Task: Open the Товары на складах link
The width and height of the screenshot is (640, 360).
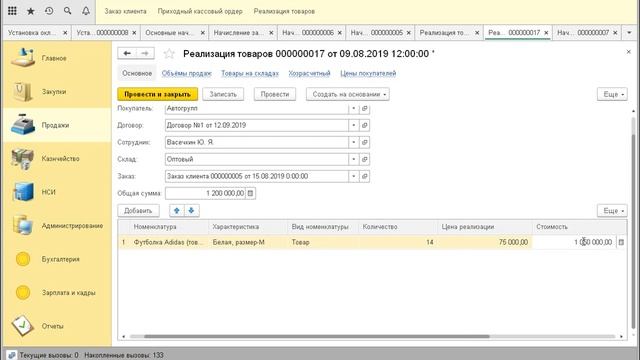Action: point(250,73)
